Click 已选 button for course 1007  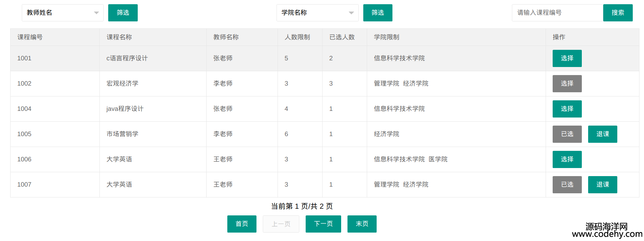567,185
